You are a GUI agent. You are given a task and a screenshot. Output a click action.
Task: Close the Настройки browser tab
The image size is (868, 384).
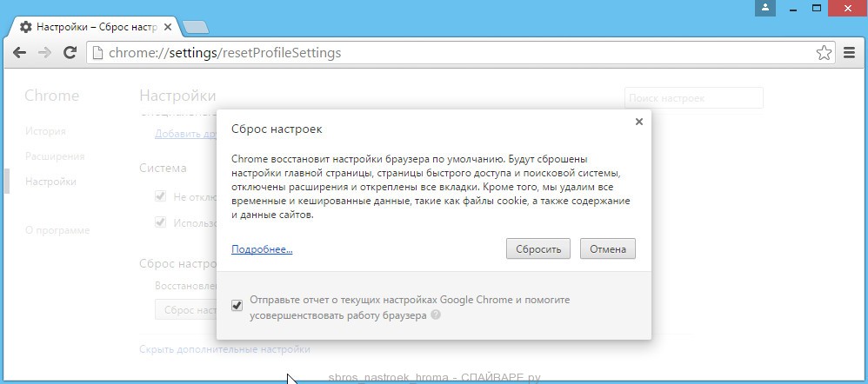(x=168, y=27)
